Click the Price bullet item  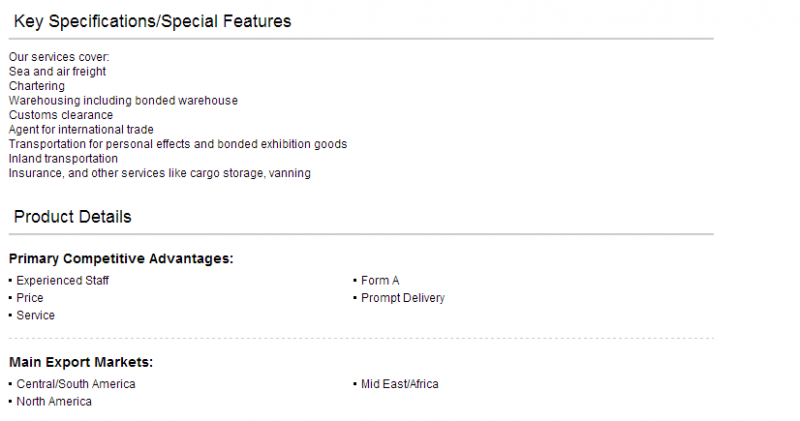(30, 298)
